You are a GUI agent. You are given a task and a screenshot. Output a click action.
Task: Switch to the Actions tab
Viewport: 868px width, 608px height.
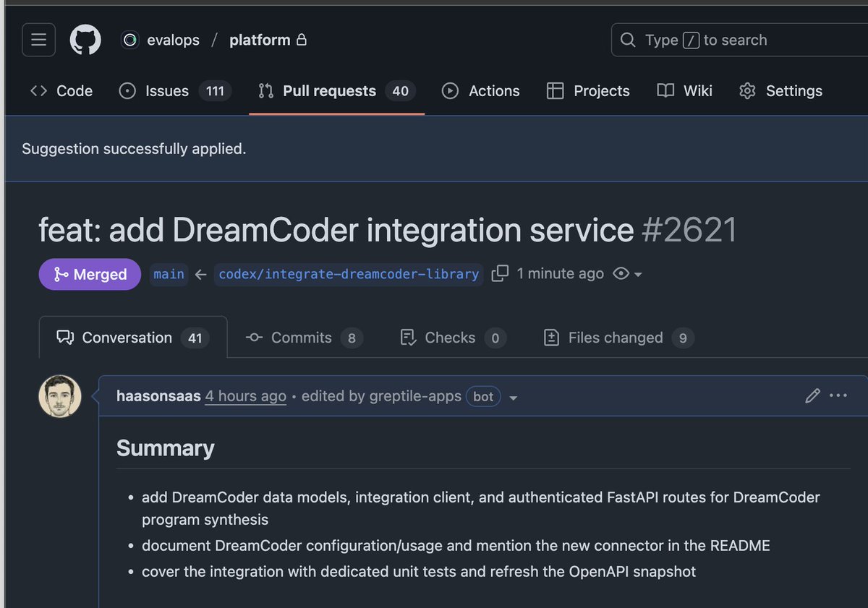pyautogui.click(x=481, y=91)
